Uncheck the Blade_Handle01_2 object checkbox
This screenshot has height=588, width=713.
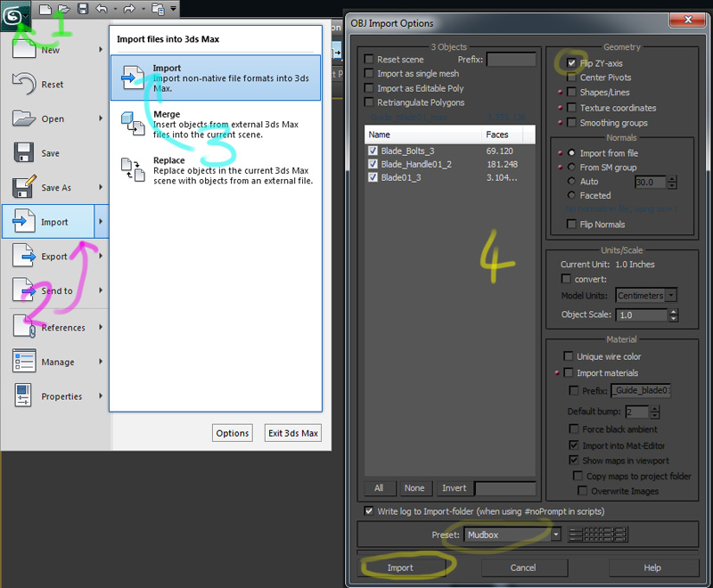[373, 164]
